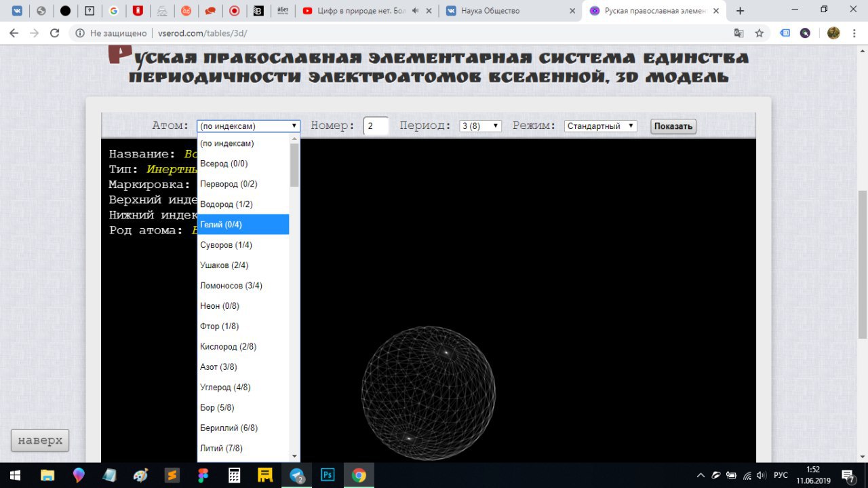Reload the page

click(55, 33)
